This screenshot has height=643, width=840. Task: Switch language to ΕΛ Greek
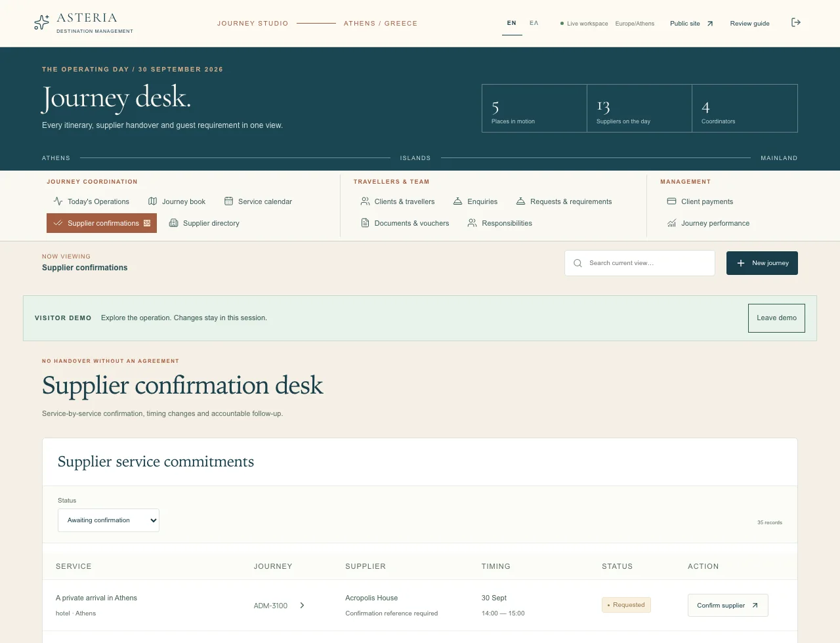point(534,23)
